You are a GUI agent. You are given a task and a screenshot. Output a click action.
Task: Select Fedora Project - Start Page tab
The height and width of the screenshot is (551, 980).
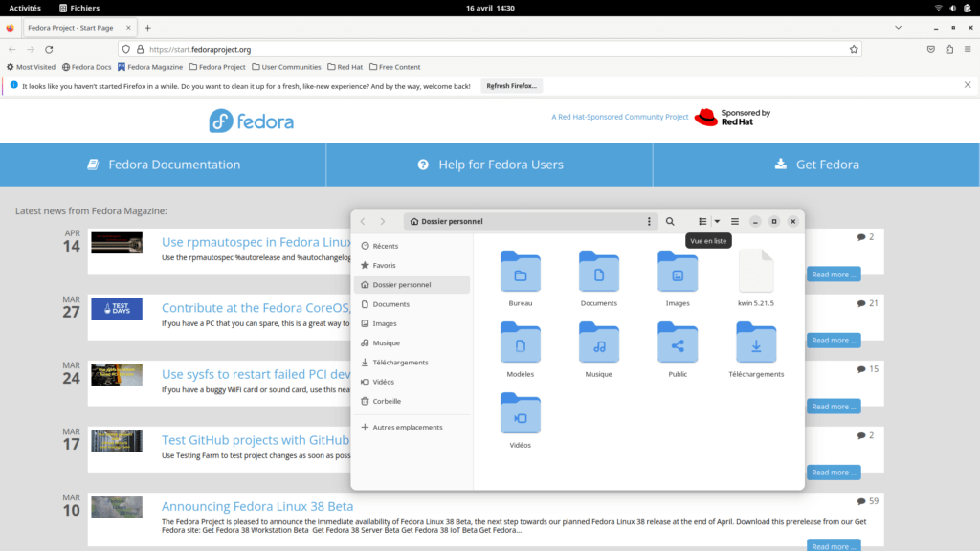pyautogui.click(x=78, y=28)
